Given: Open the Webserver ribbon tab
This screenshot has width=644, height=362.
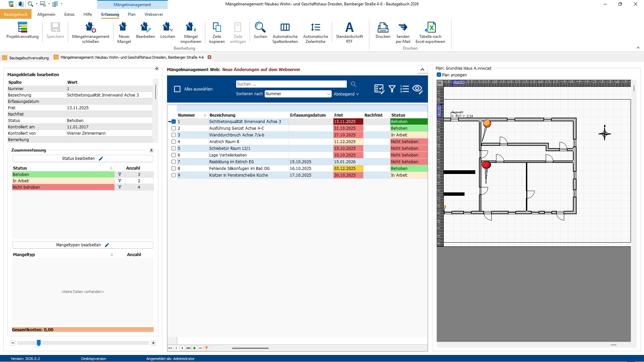Looking at the screenshot, I should [x=154, y=14].
